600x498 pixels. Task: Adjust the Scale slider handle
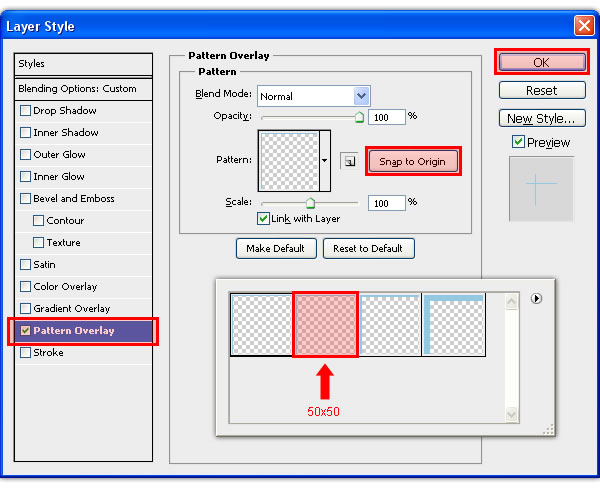click(x=310, y=203)
